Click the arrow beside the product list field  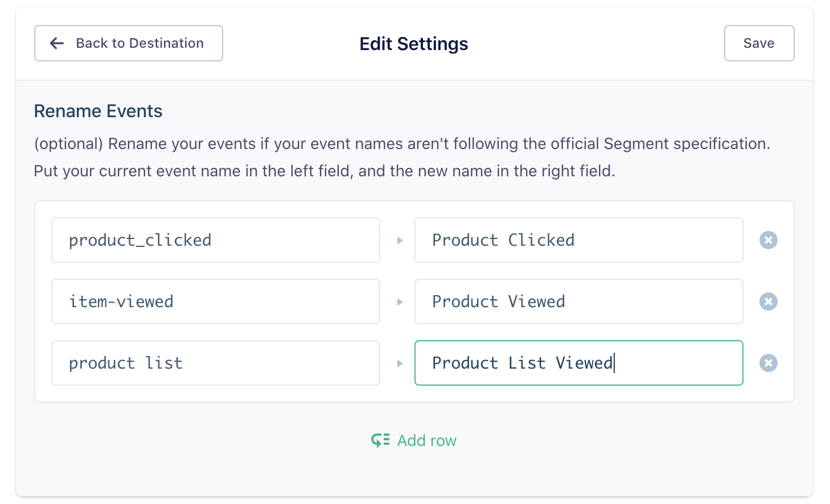point(400,363)
